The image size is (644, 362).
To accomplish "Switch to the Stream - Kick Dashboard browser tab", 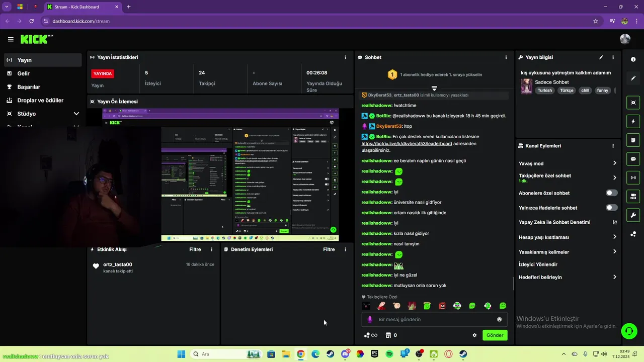I will click(x=83, y=7).
